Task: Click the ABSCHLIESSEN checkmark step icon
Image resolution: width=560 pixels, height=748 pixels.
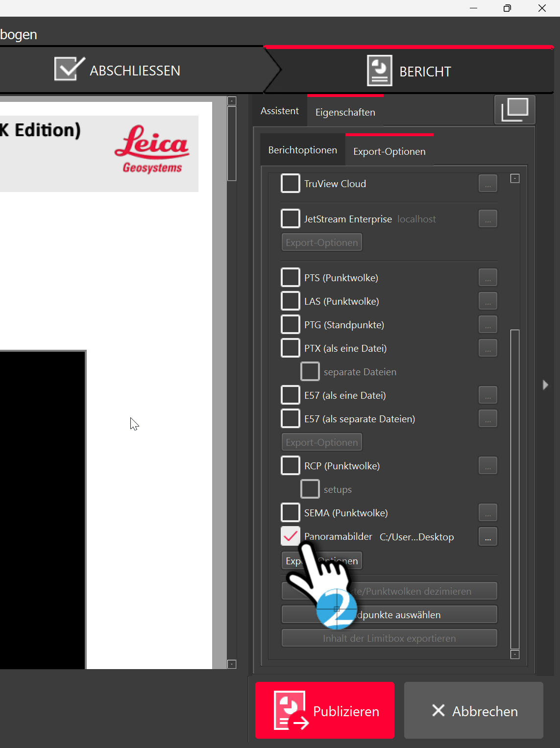Action: pyautogui.click(x=69, y=69)
